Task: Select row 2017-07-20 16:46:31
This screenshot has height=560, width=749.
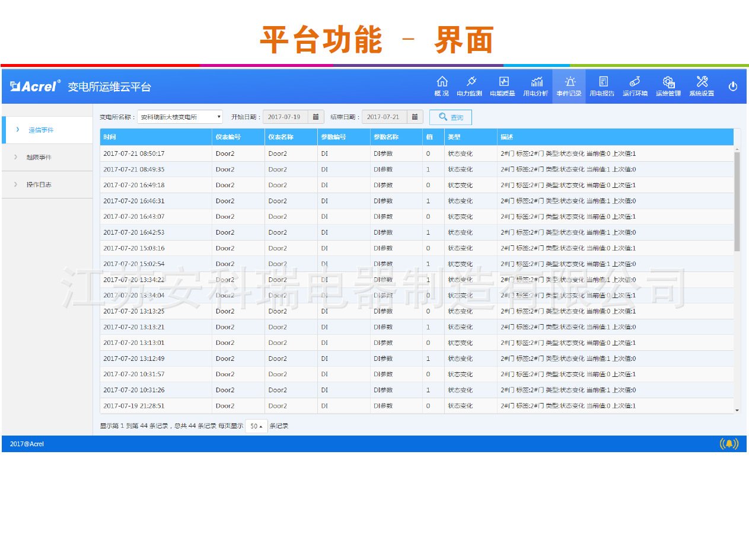Action: coord(417,201)
